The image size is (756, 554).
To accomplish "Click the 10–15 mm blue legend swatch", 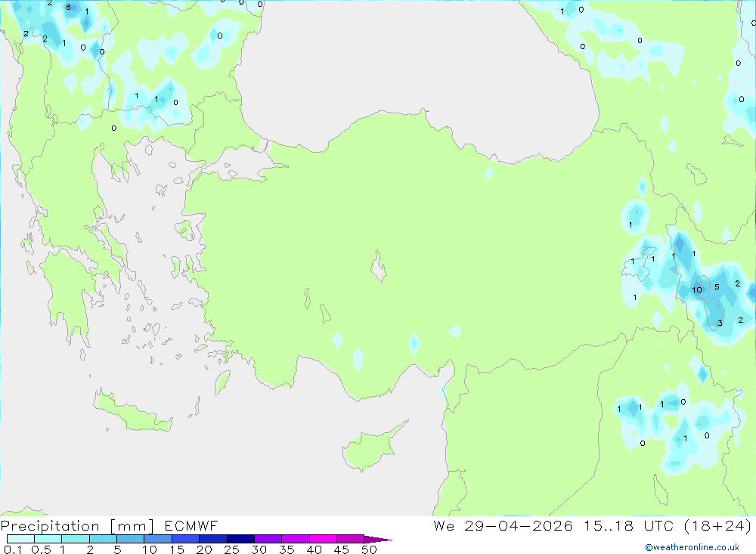I will [x=158, y=539].
